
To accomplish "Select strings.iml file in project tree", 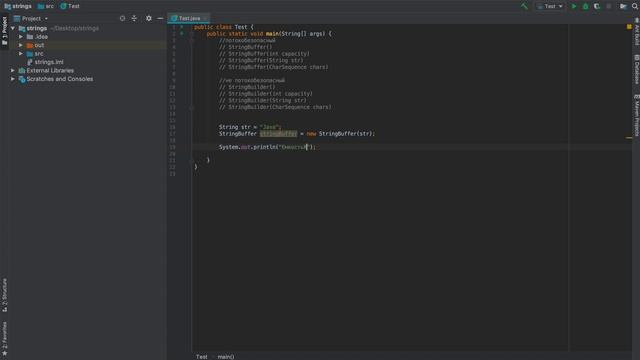I will coord(88,62).
